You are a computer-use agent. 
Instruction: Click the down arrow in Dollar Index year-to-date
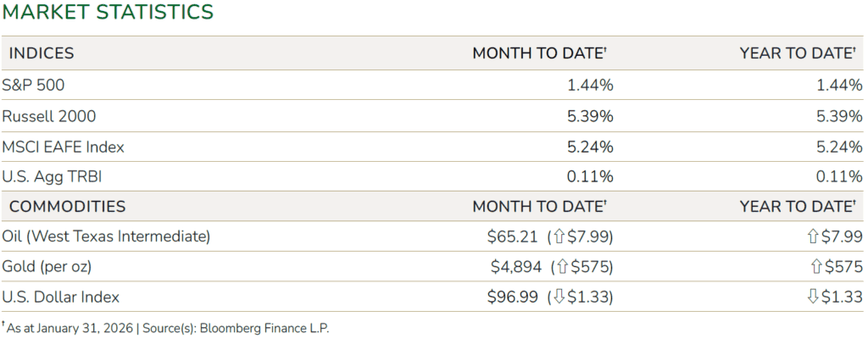813,297
